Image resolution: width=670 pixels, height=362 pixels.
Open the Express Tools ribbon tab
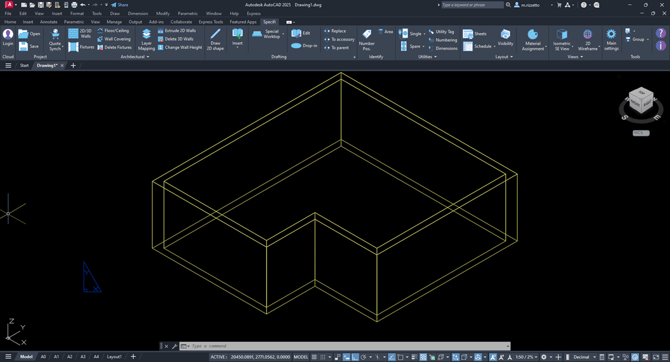pos(211,22)
